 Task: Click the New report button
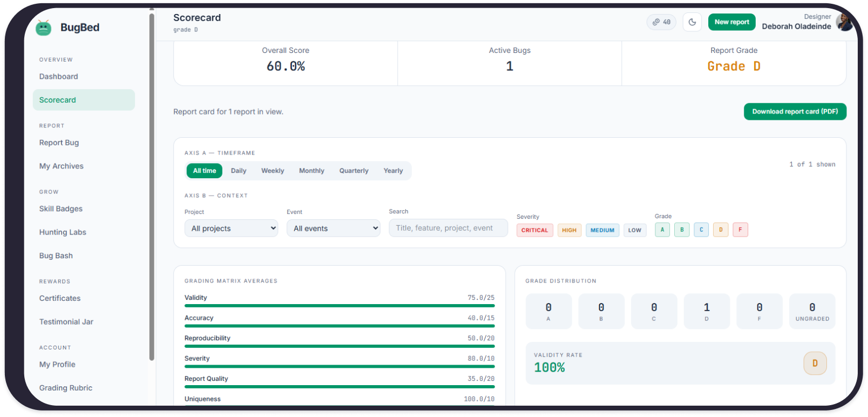(x=731, y=22)
